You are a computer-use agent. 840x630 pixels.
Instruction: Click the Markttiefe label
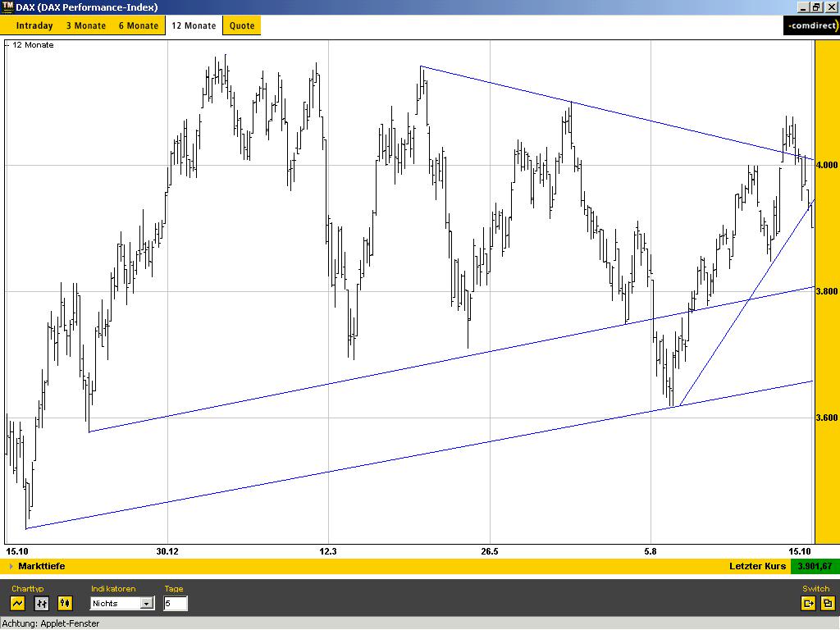click(42, 566)
